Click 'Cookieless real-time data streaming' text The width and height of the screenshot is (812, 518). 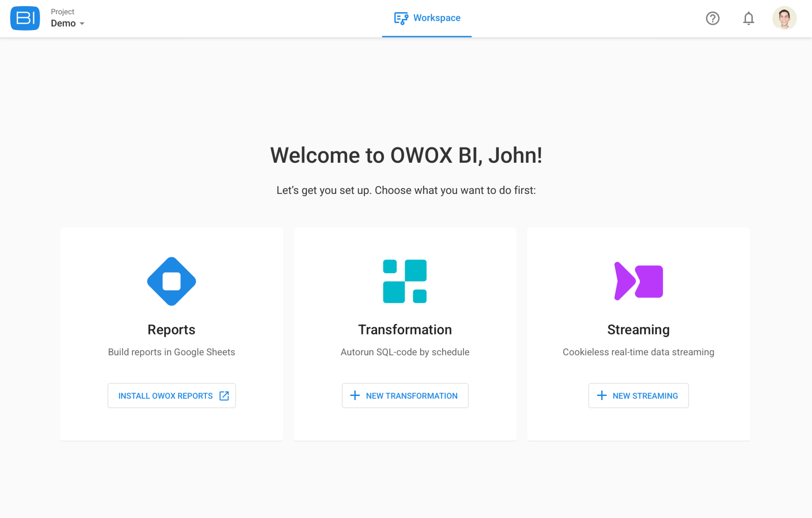638,352
